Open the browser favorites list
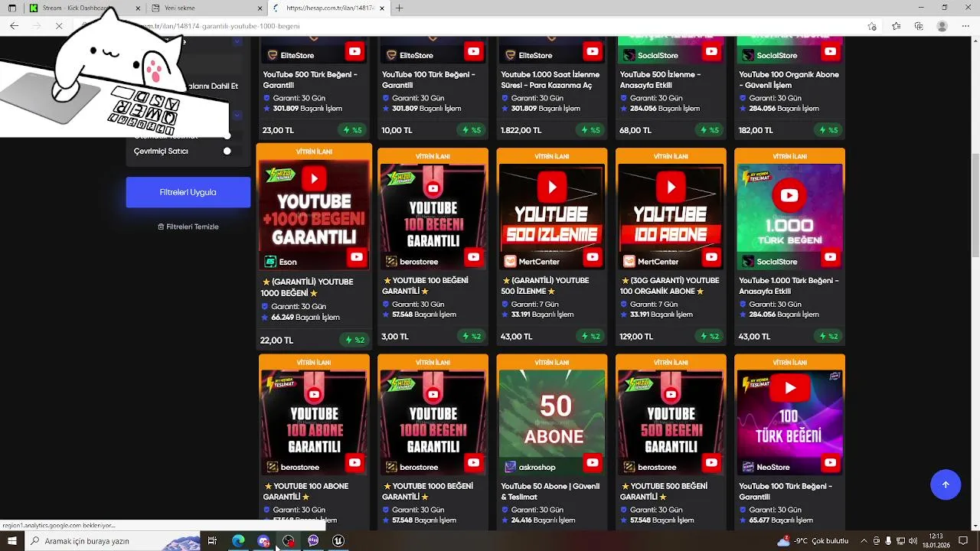The image size is (980, 551). click(896, 26)
